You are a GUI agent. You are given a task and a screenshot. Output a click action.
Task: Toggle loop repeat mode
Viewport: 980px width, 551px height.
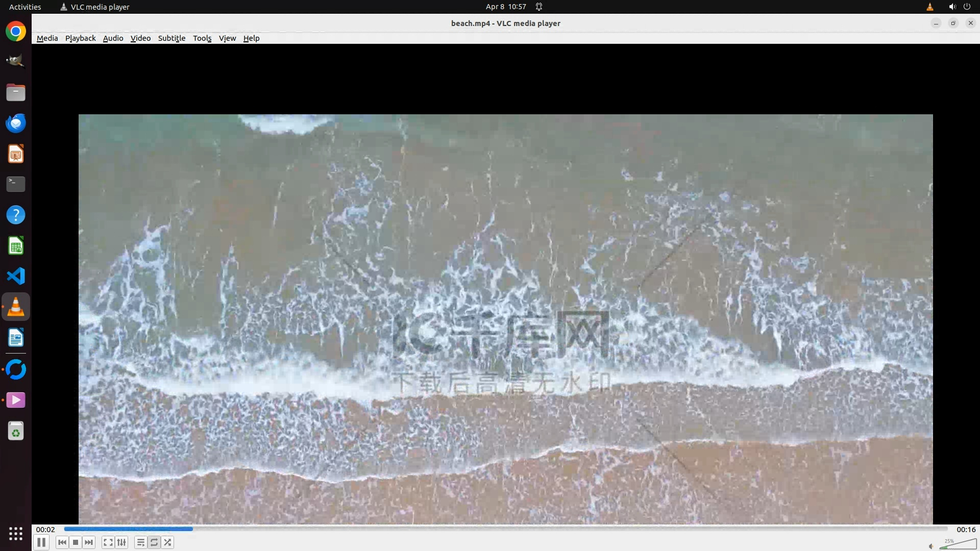coord(154,542)
